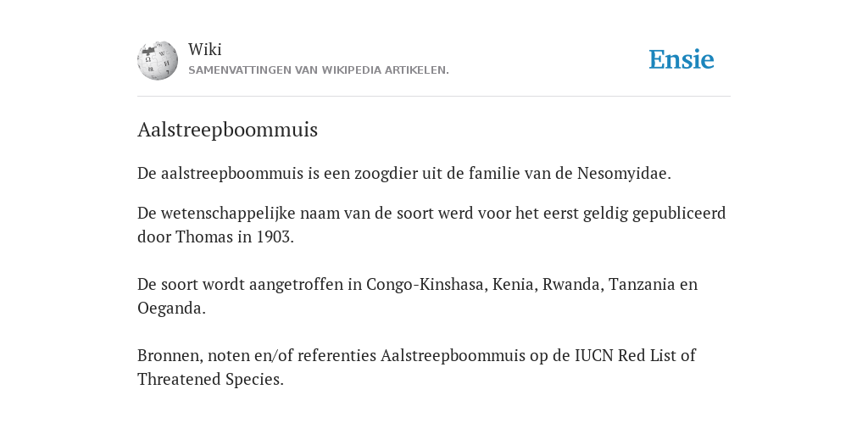Click the paragraph mentioning Thomas in 1903
This screenshot has height=434, width=868.
431,225
